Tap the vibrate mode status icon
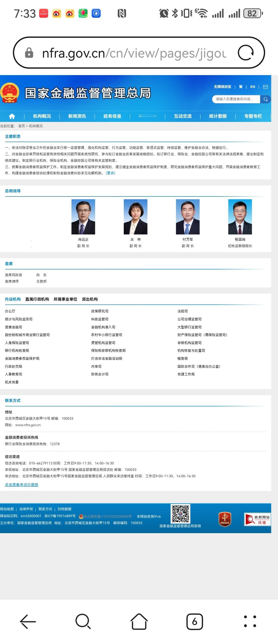Viewport: 278px width, 644px height. coord(186,13)
